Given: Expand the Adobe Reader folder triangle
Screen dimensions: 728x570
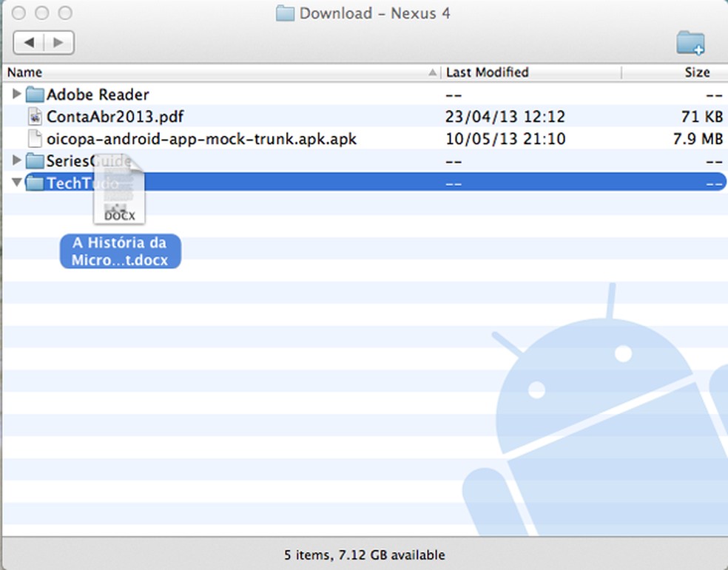Looking at the screenshot, I should click(x=17, y=94).
